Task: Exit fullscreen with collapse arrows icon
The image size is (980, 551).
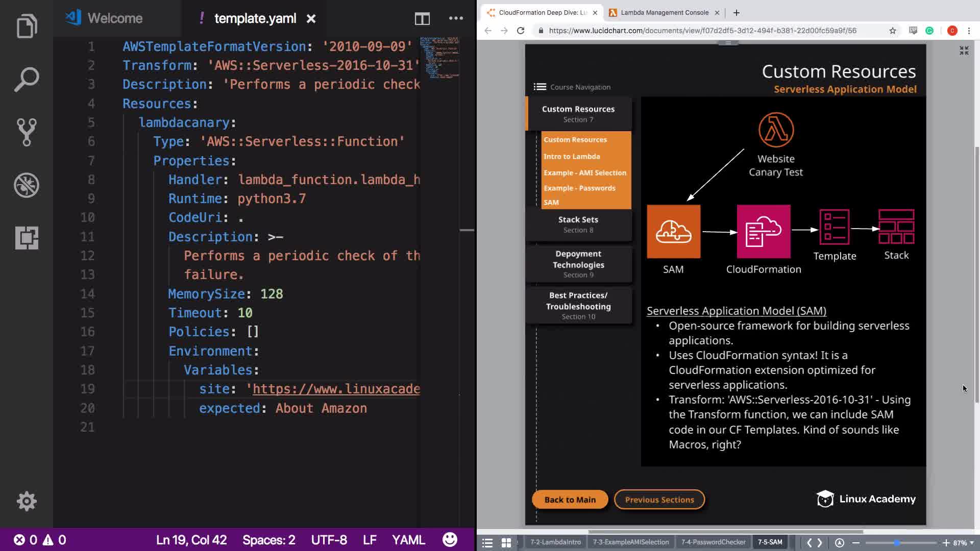Action: click(x=964, y=51)
